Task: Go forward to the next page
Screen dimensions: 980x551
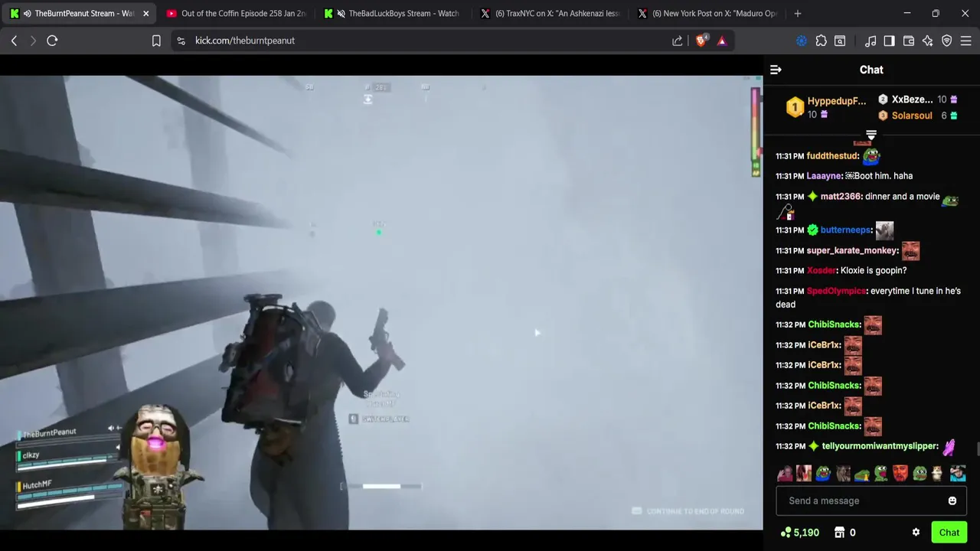Action: 33,41
